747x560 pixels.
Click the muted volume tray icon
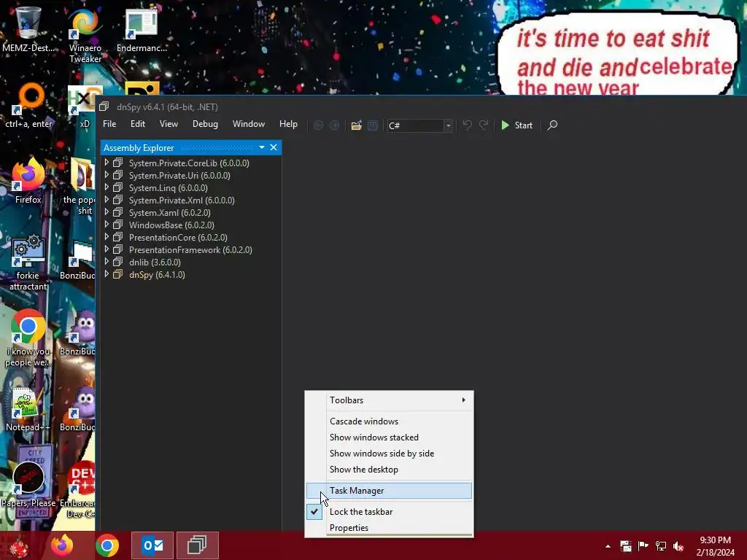click(678, 546)
